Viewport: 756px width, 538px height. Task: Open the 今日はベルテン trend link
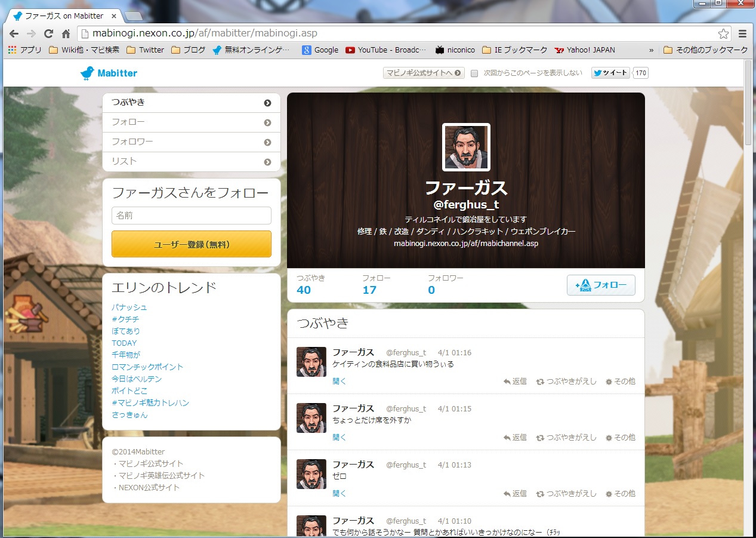(137, 379)
